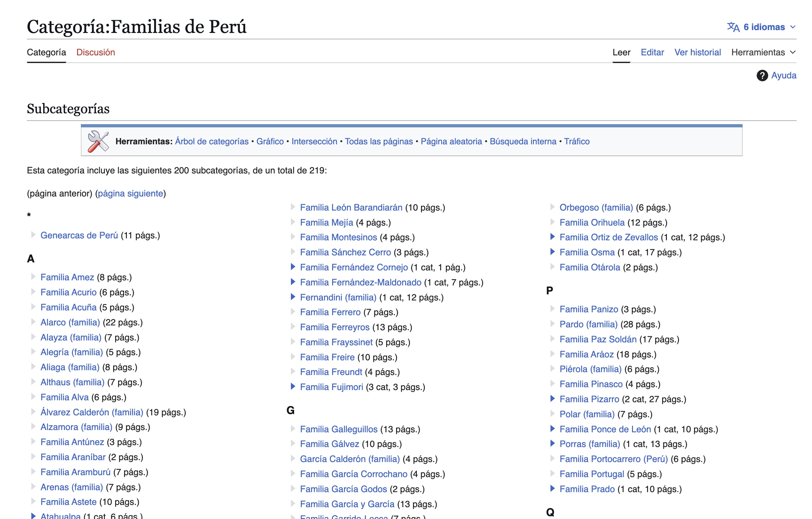Go to página siguiente link

[130, 193]
